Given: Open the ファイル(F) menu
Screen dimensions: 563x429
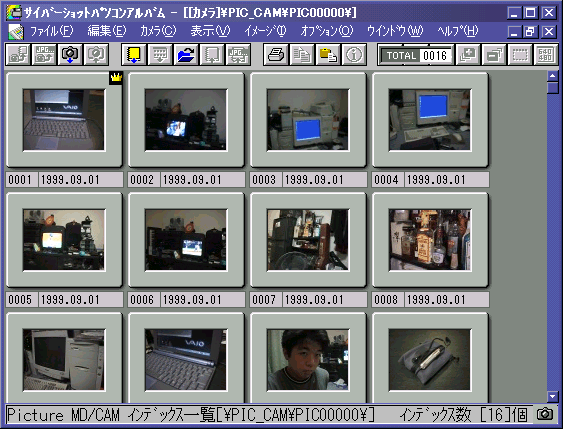Looking at the screenshot, I should click(x=51, y=31).
